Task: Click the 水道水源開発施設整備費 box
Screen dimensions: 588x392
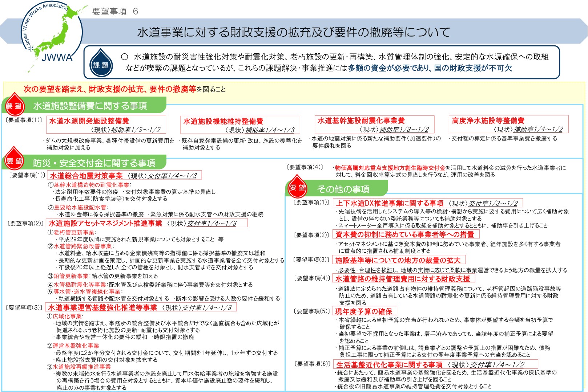Action: (106, 125)
